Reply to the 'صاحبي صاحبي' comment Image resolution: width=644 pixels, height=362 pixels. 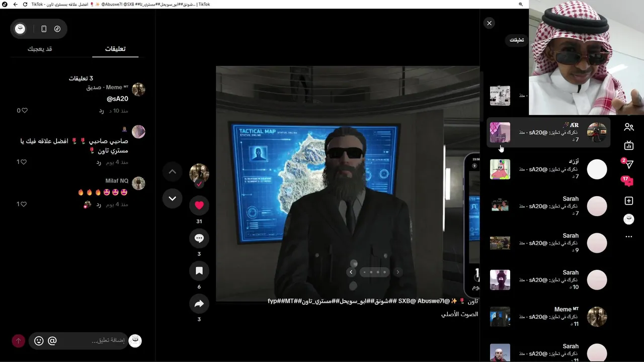pos(99,162)
